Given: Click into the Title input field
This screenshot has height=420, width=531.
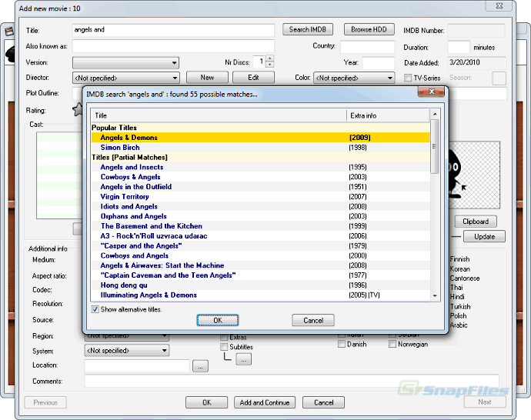Looking at the screenshot, I should point(173,30).
